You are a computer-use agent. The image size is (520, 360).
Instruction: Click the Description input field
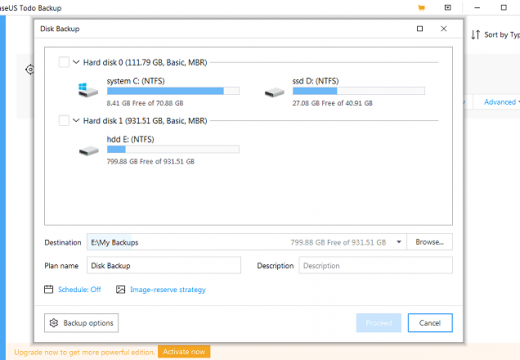(376, 265)
